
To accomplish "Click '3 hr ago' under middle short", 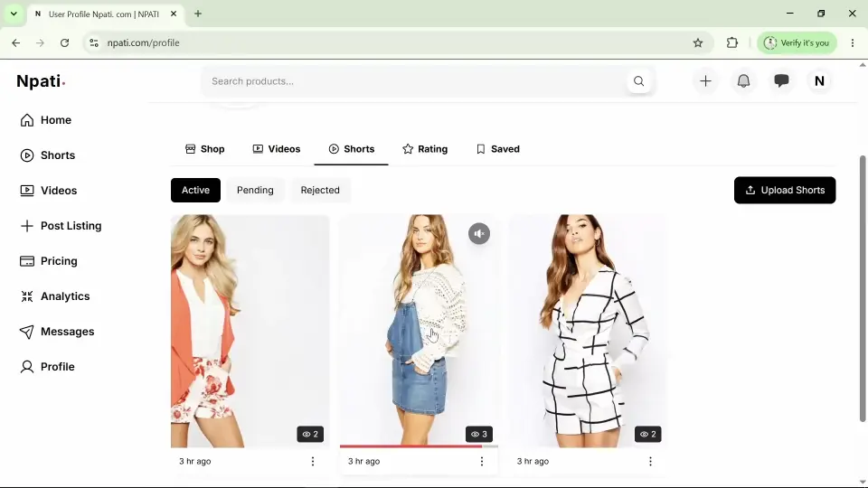I will (x=363, y=462).
